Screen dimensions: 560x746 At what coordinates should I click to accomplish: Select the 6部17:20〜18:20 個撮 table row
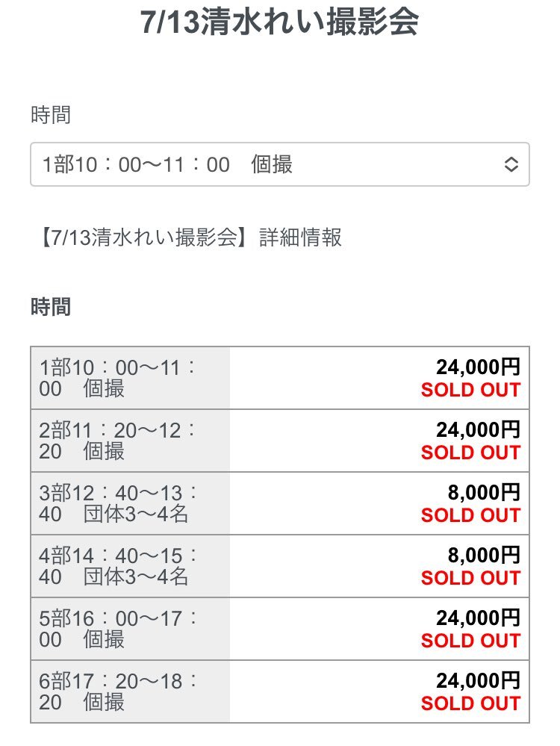pyautogui.click(x=280, y=691)
